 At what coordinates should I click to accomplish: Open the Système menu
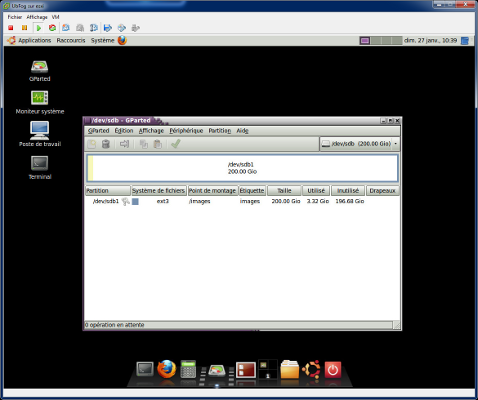103,40
